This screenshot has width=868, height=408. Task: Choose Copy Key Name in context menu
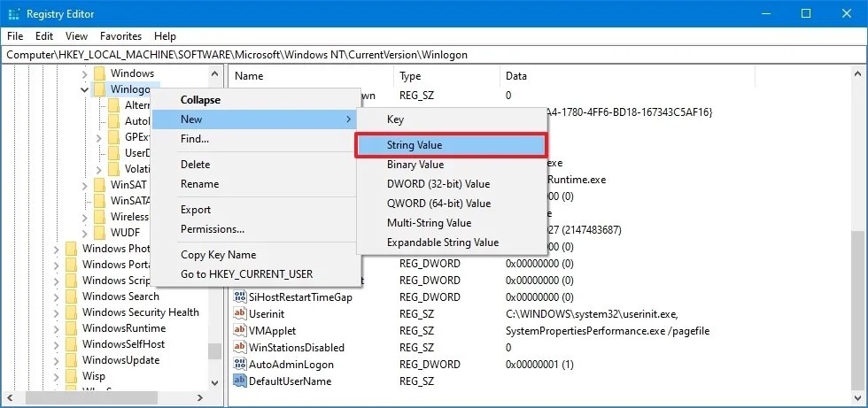[x=256, y=255]
